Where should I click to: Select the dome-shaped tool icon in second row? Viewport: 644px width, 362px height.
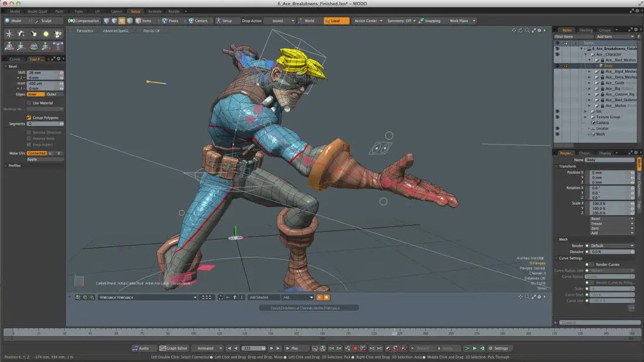34,46
